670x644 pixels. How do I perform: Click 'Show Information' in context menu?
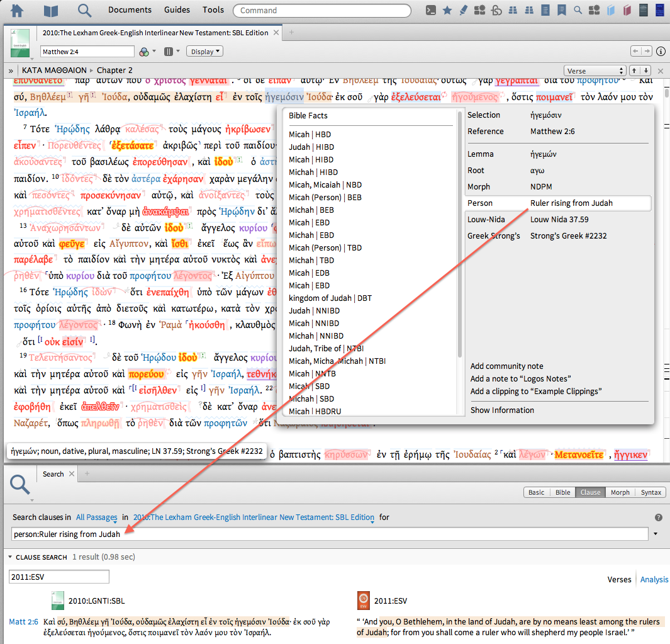coord(502,410)
